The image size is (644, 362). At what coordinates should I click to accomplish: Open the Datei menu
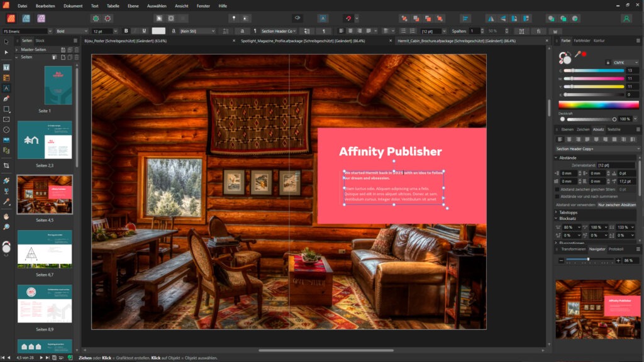point(23,6)
